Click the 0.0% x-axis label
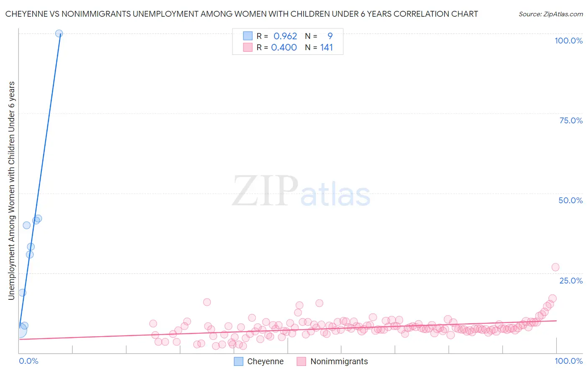Viewport: 588px width, 373px height. tap(28, 361)
